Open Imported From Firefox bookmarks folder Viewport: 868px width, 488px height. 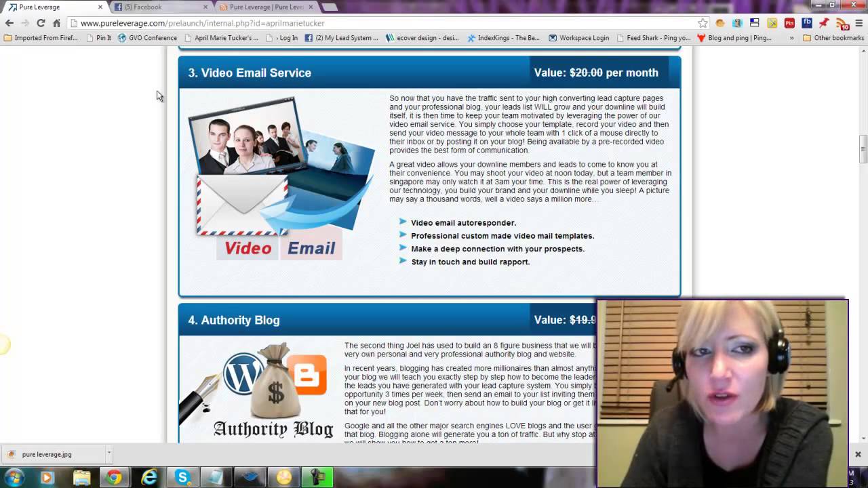[41, 38]
